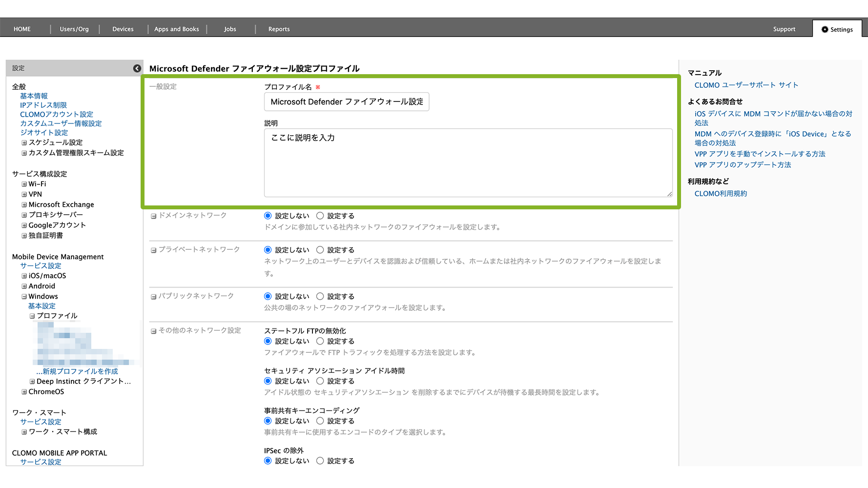This screenshot has width=868, height=488.
Task: Collapse the 設定 sidebar with arrow icon
Action: point(137,68)
